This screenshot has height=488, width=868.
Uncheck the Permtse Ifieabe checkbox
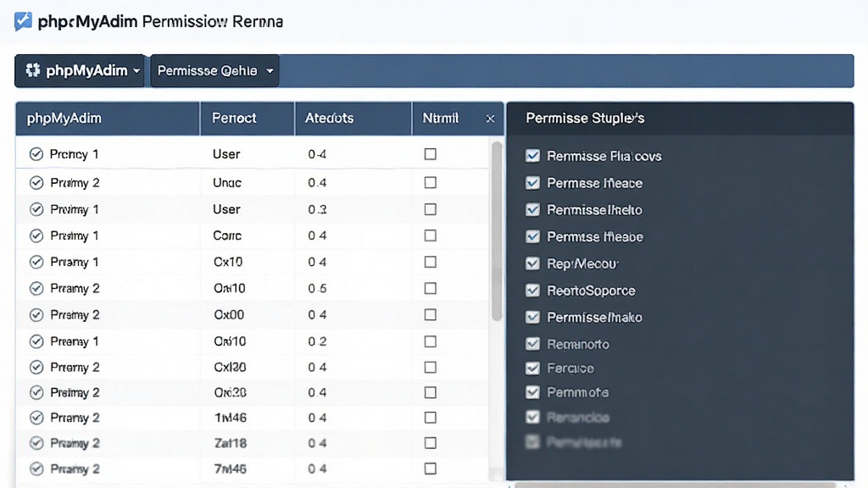tap(532, 237)
